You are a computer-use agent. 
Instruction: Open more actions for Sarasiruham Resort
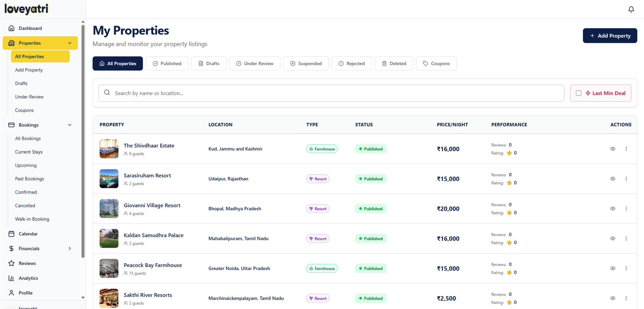pos(626,179)
